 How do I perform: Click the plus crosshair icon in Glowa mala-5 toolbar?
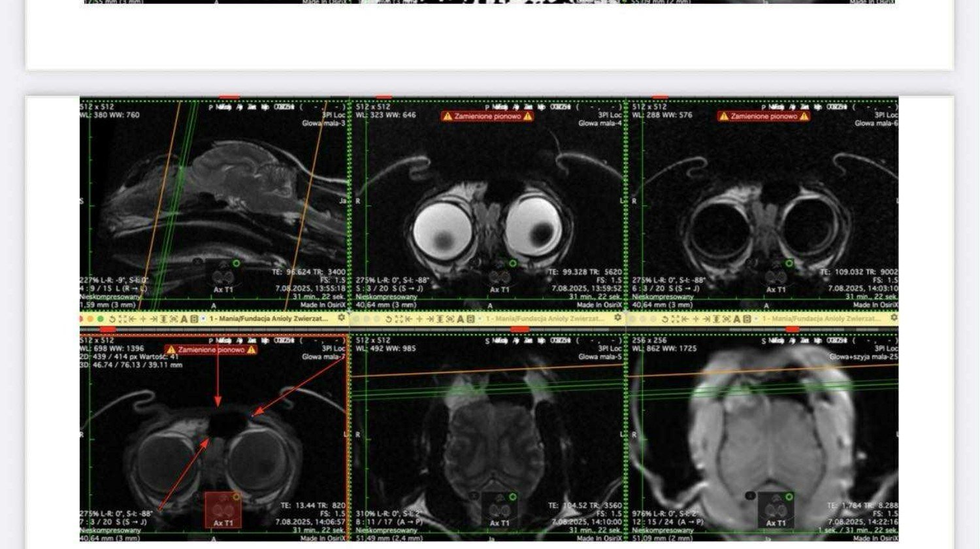[x=419, y=319]
